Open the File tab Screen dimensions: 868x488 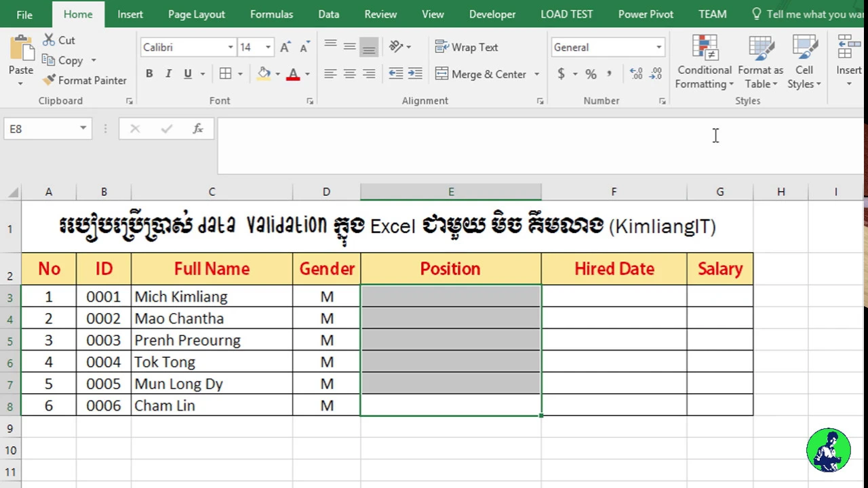coord(24,14)
